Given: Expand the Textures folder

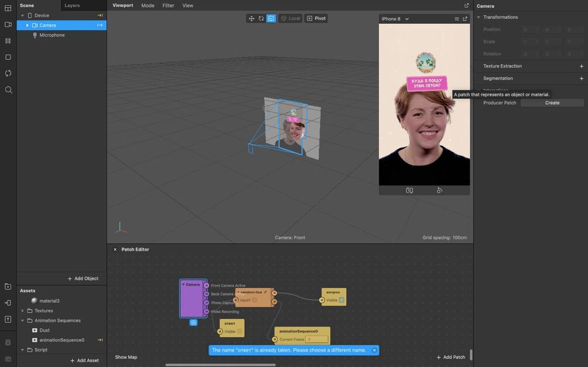Looking at the screenshot, I should point(22,311).
